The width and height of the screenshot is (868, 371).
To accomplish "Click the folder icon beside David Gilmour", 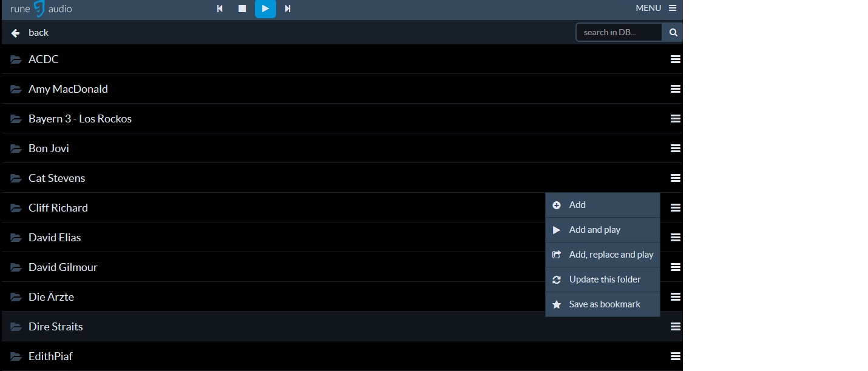I will (x=16, y=267).
